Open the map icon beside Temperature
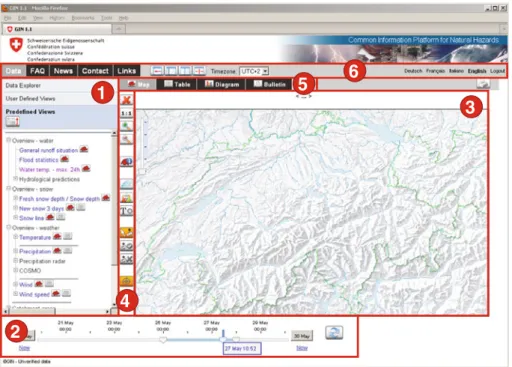Screen dimensions: 512x367 (x=57, y=236)
